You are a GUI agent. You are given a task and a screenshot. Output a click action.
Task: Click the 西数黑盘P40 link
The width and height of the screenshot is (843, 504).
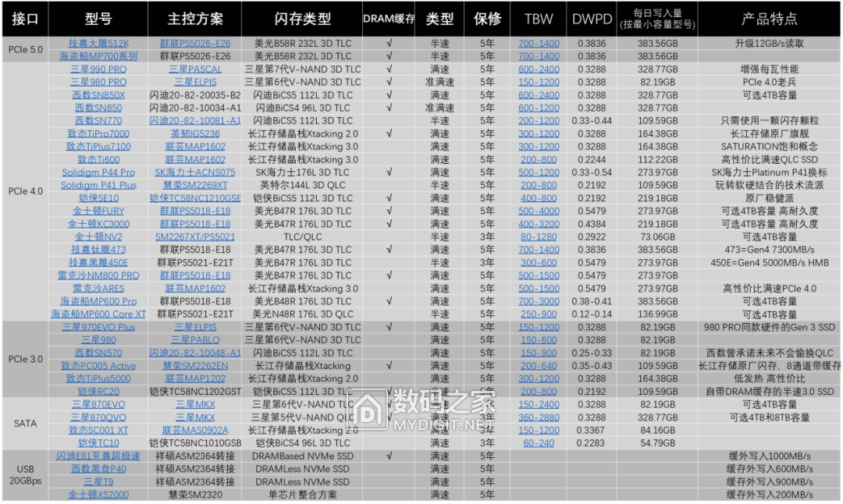point(98,469)
